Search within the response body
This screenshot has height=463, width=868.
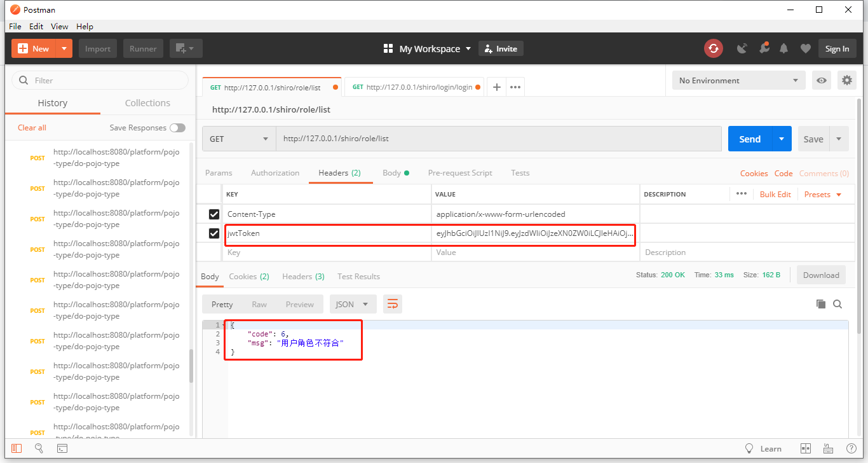point(837,304)
